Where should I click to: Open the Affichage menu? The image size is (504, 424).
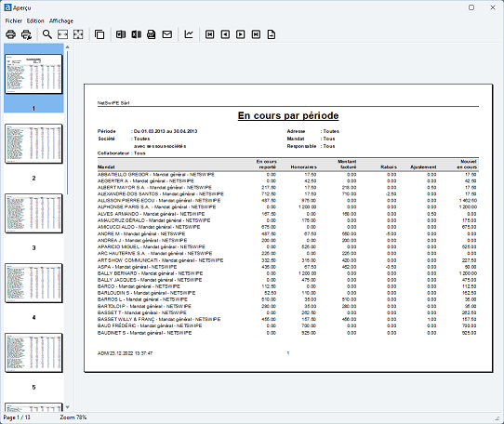(x=61, y=20)
